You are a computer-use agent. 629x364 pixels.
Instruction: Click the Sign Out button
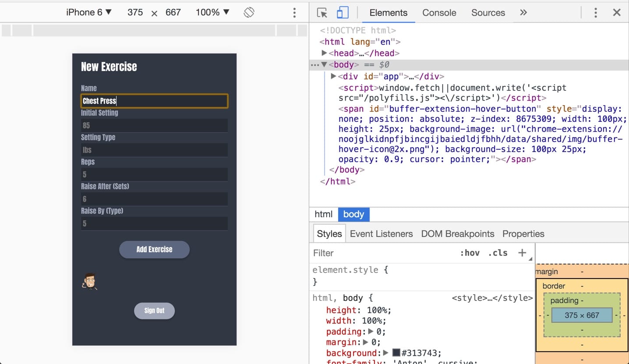154,311
